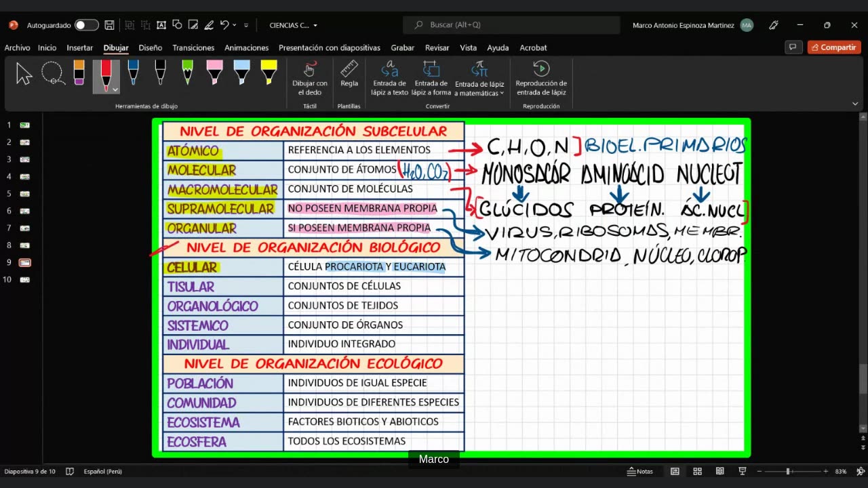
Task: Switch to Normal view in status bar
Action: click(675, 471)
